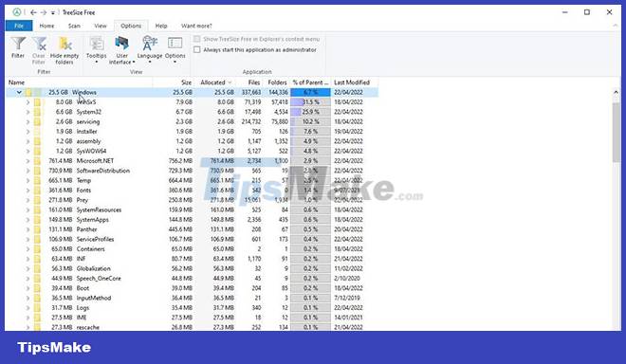This screenshot has height=364, width=626.
Task: Open the Help tab
Action: click(x=161, y=26)
